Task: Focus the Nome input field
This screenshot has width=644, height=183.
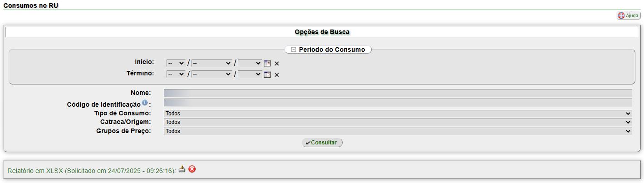Action: (398, 93)
